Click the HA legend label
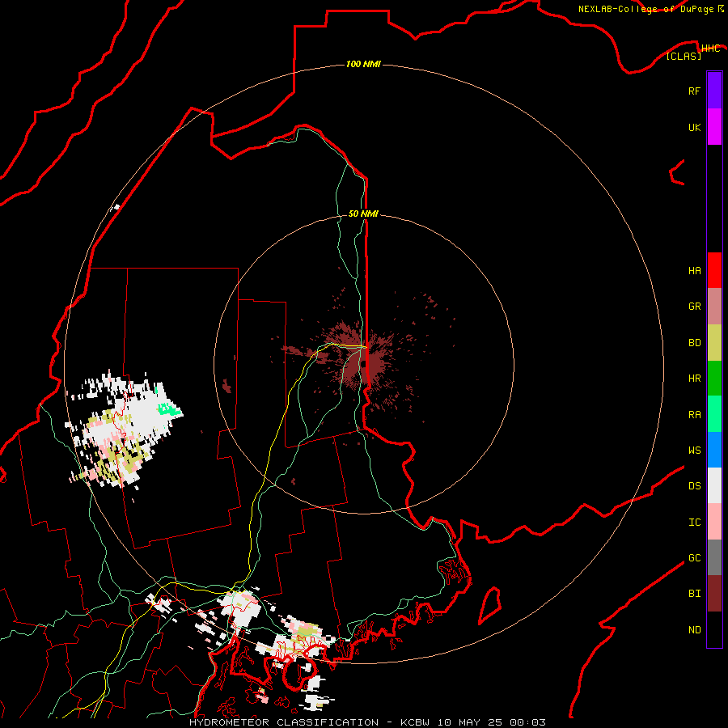Screen dimensions: 728x728 (x=694, y=271)
